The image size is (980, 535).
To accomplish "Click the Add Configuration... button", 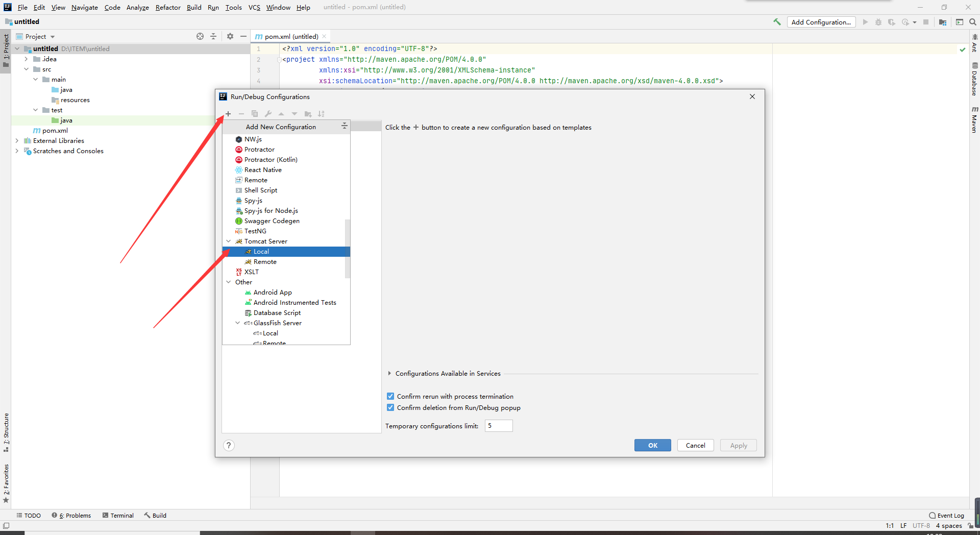I will point(821,22).
